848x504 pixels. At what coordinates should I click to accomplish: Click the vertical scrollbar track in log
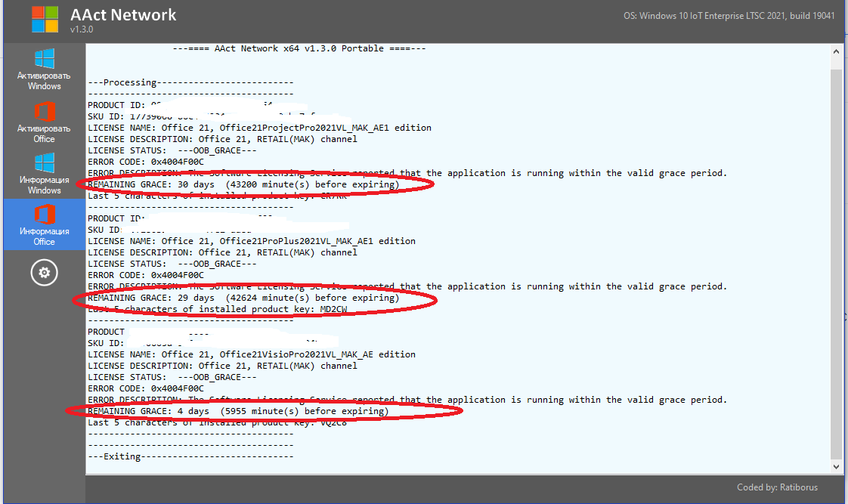[x=836, y=260]
